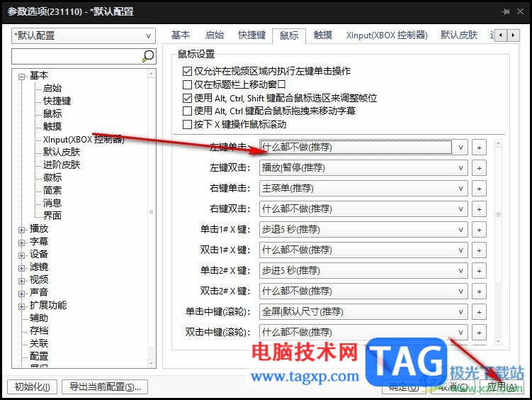
Task: Expand the 设备 tree node
Action: click(x=22, y=255)
